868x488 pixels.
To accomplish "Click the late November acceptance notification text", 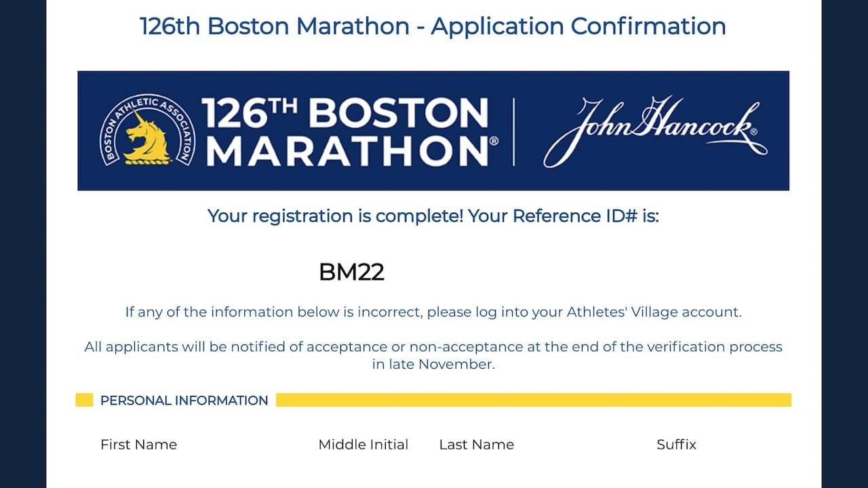I will coord(433,355).
